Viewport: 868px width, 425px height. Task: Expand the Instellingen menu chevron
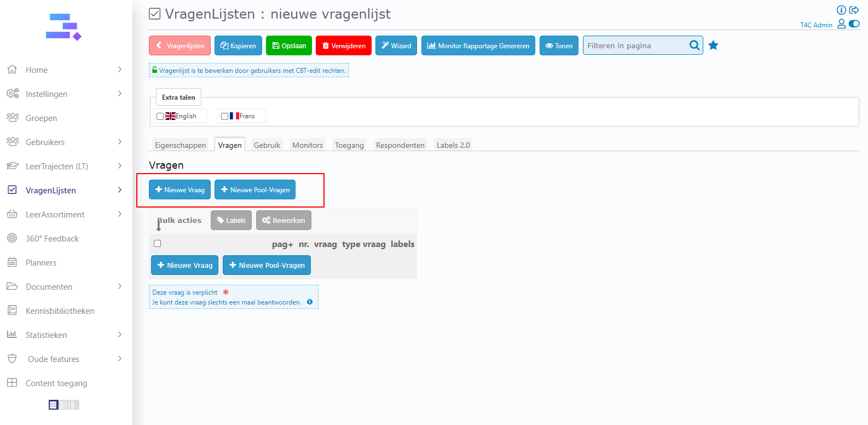120,94
